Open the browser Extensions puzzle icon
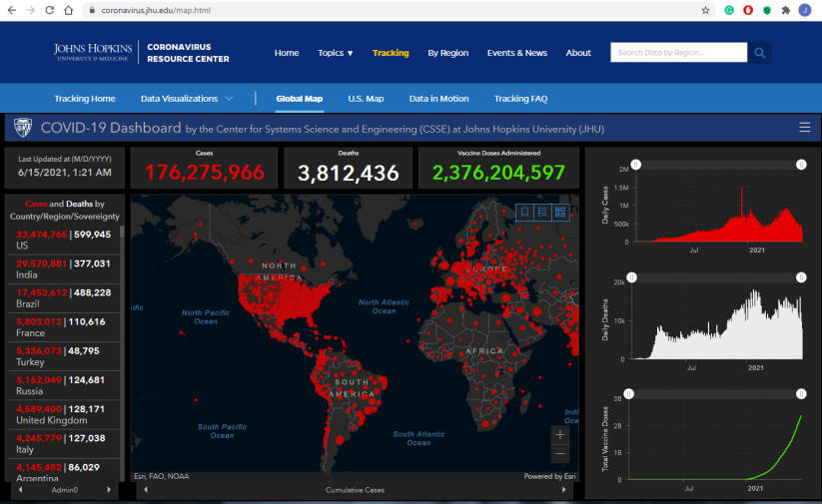 point(785,10)
